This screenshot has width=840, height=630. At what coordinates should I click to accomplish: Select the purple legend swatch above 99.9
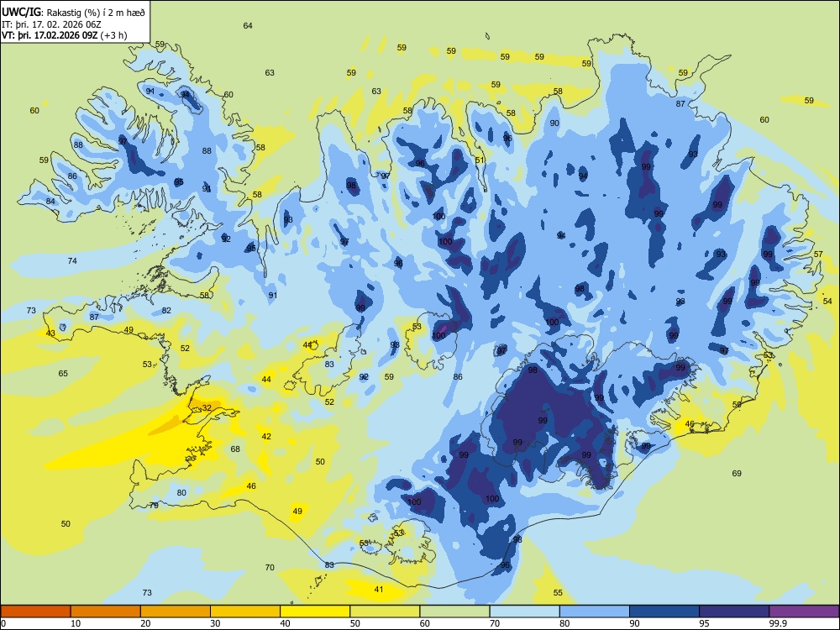pos(804,612)
